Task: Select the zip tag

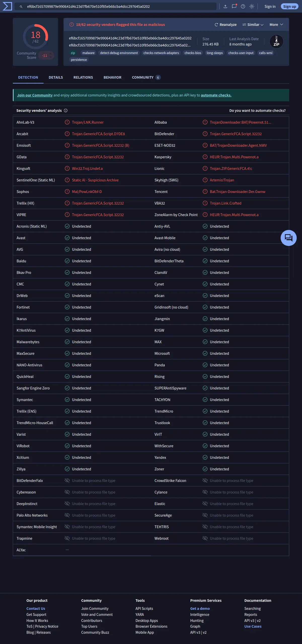Action: click(73, 53)
